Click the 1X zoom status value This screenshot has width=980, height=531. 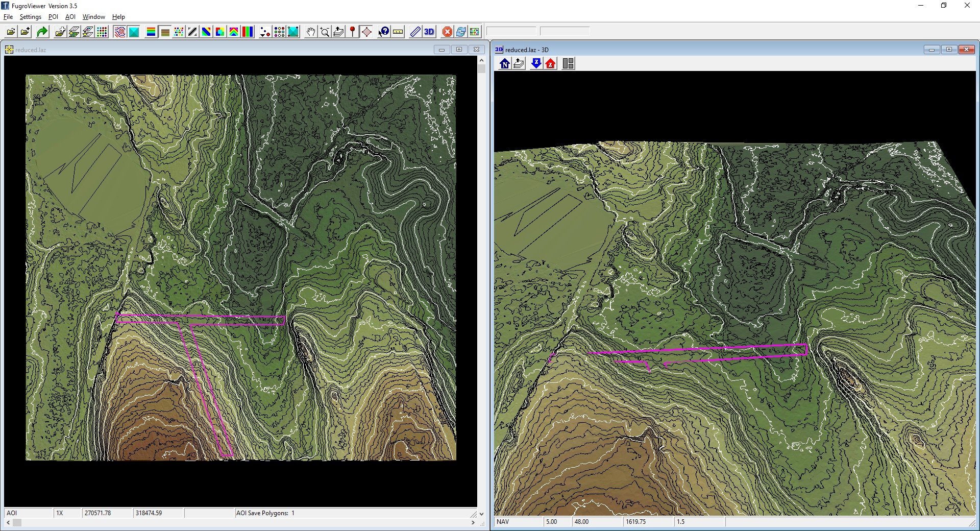[59, 513]
